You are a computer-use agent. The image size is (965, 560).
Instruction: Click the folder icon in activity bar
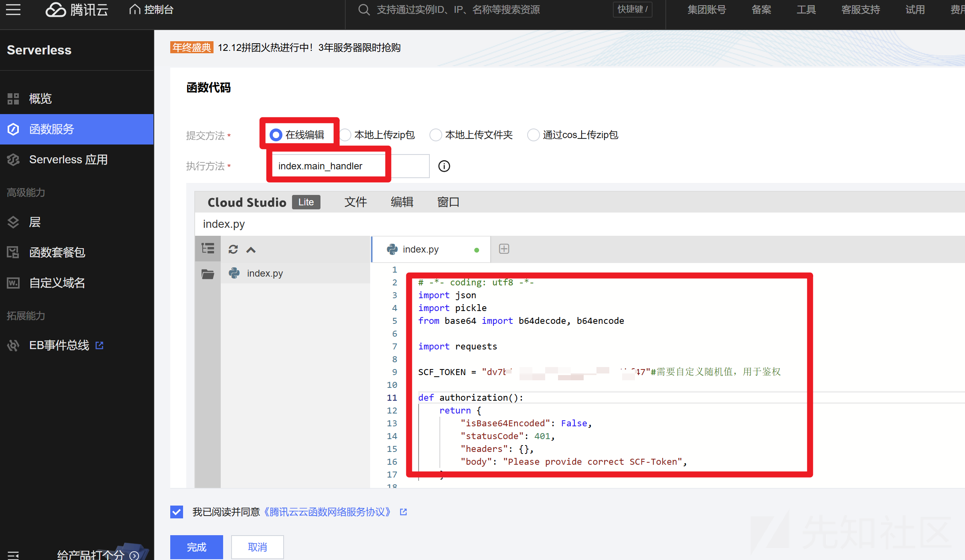coord(208,274)
